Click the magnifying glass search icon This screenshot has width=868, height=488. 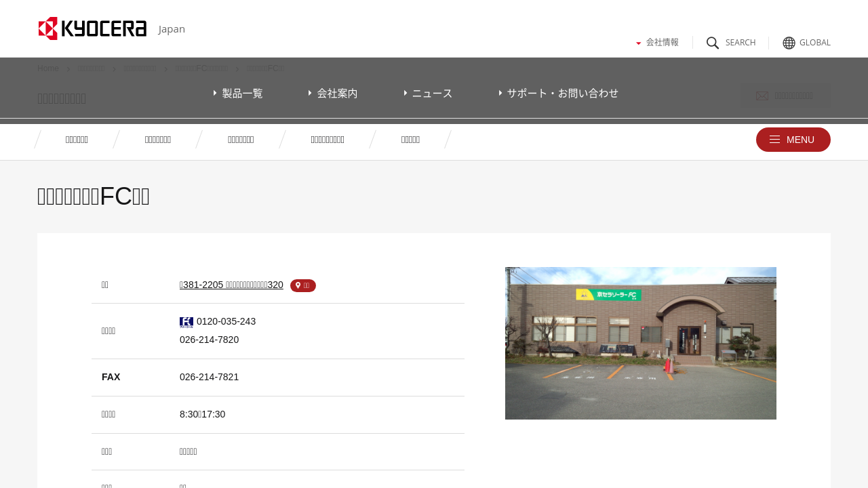(x=713, y=43)
